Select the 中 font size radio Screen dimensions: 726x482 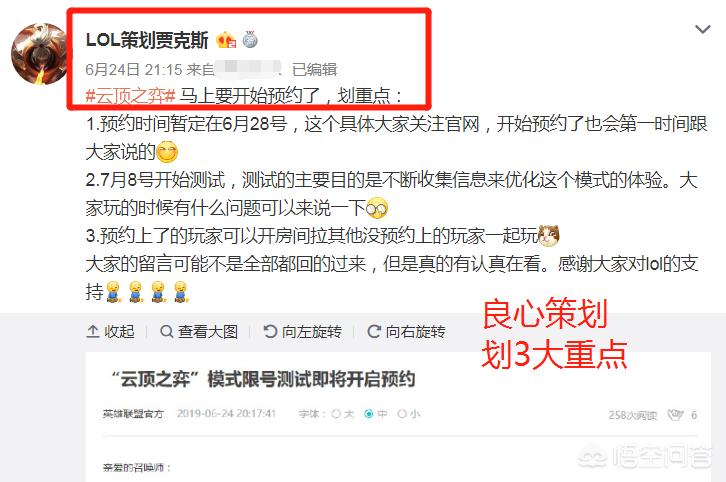click(369, 414)
